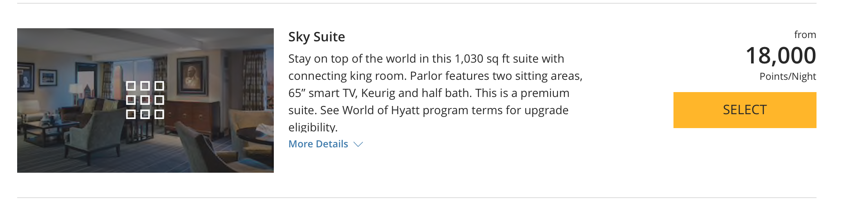
Task: Click the word 'eligibility' in description
Action: (313, 127)
